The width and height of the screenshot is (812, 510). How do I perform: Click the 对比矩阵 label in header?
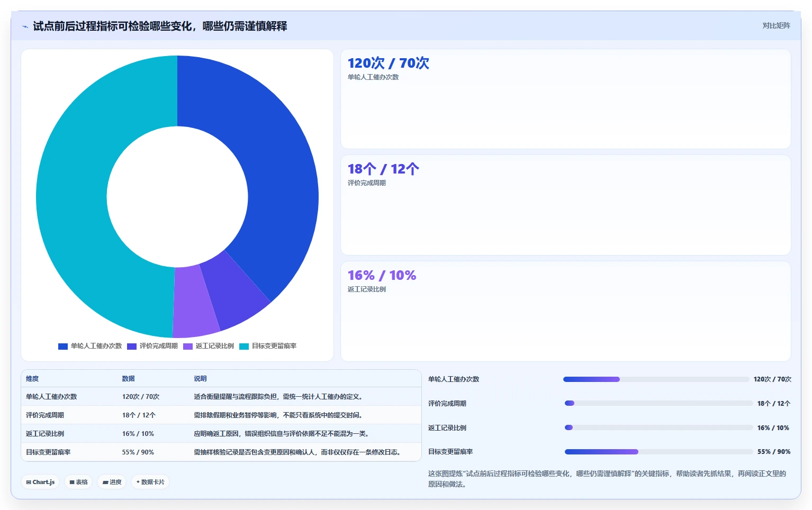tap(776, 25)
